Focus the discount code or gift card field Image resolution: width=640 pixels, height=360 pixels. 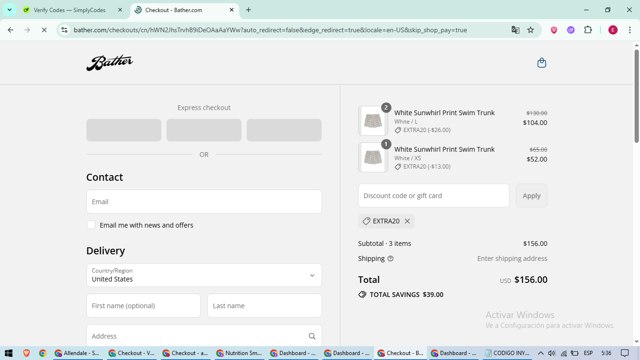[433, 196]
